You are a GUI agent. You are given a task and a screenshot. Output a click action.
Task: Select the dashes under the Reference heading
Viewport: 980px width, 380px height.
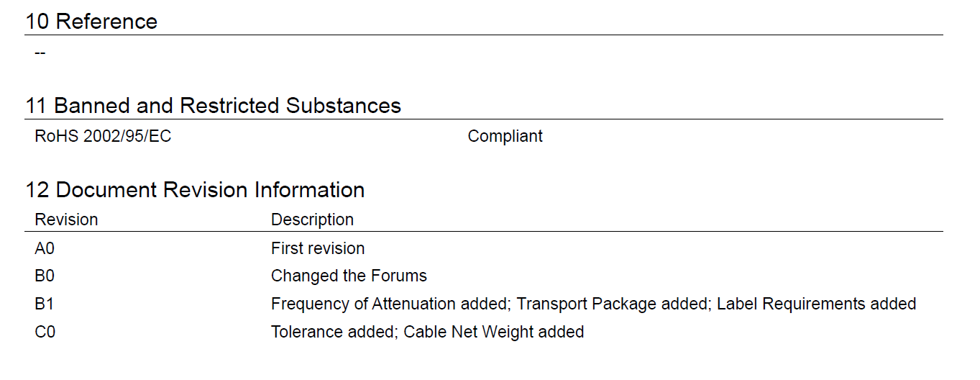tap(40, 53)
